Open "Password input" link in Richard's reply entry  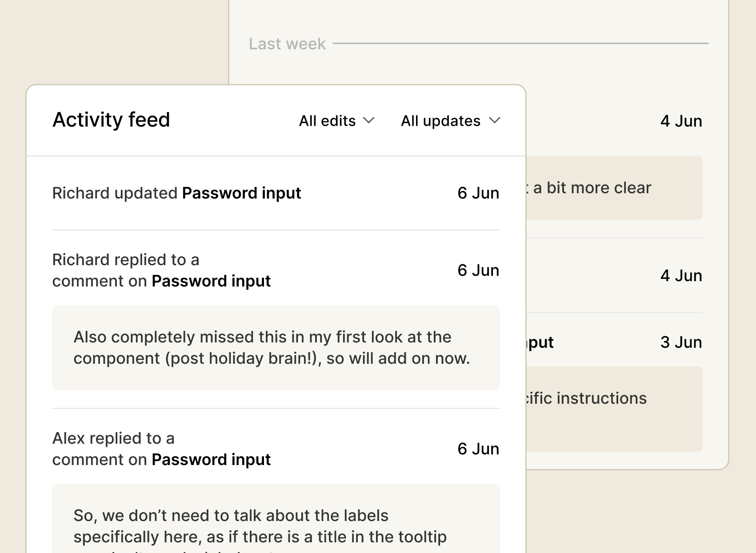(211, 281)
